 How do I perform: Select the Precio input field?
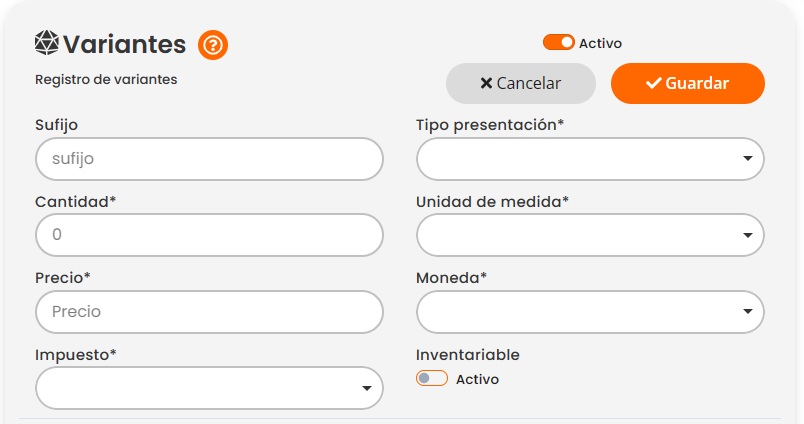(x=209, y=311)
